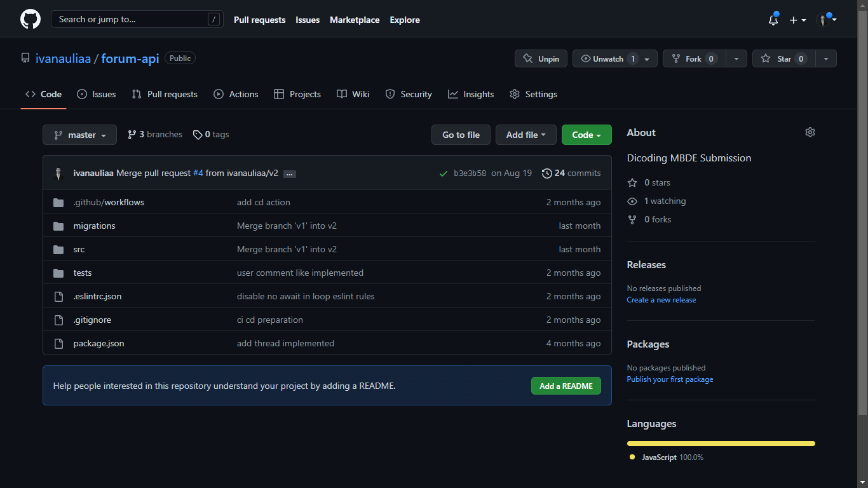This screenshot has width=868, height=488.
Task: Open the notifications bell
Action: point(773,20)
